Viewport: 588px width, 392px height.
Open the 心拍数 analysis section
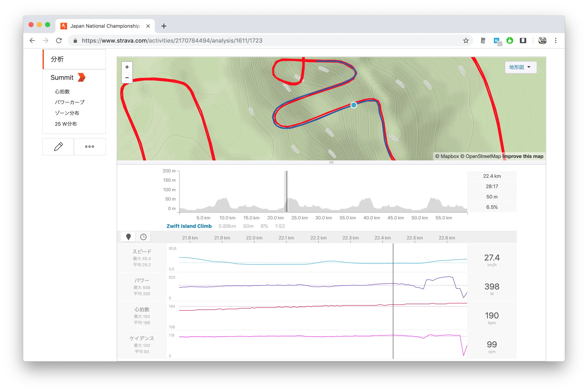click(x=62, y=92)
